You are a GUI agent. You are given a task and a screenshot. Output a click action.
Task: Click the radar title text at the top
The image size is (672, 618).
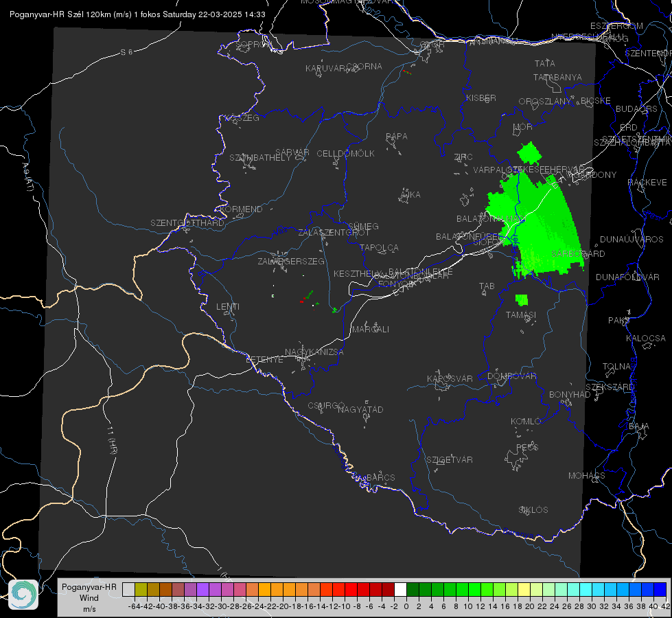click(137, 14)
